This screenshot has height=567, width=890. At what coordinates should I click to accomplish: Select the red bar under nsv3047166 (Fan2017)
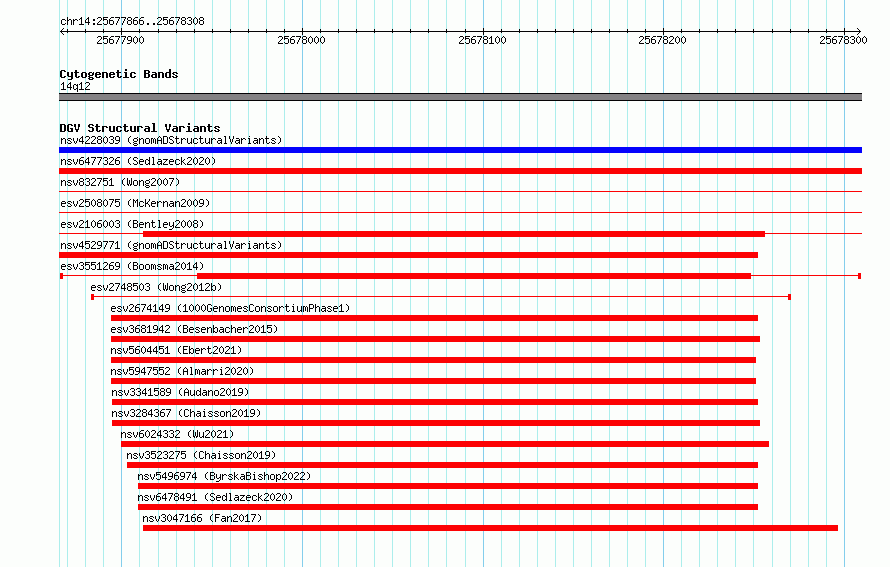pos(490,528)
